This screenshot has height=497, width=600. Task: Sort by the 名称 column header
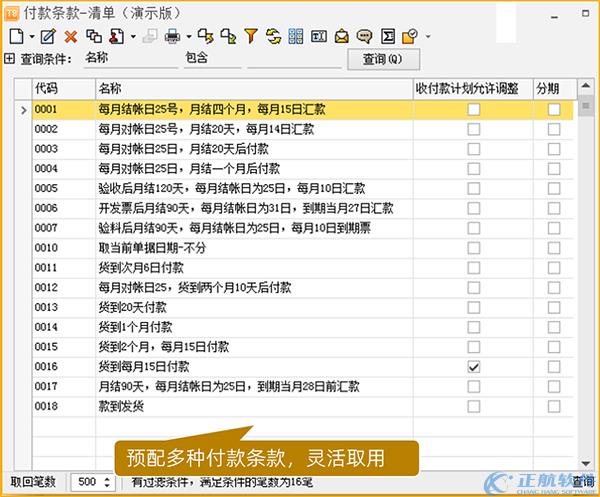click(x=254, y=89)
